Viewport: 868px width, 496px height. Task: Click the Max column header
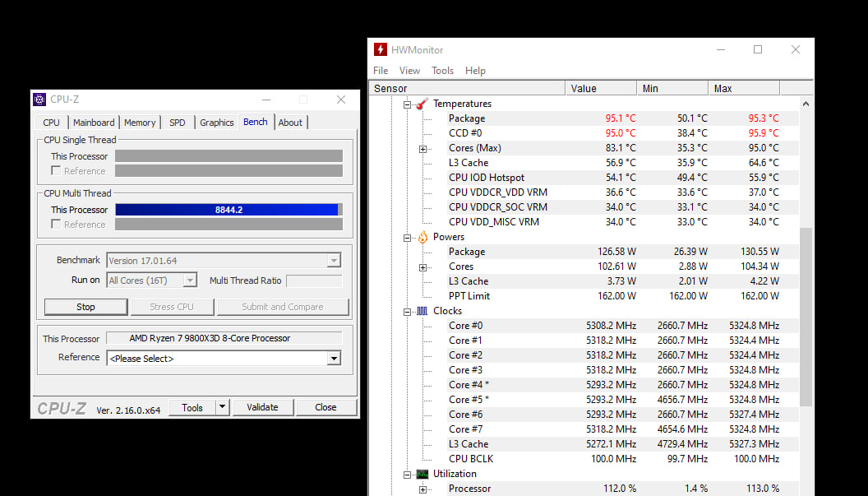tap(744, 88)
